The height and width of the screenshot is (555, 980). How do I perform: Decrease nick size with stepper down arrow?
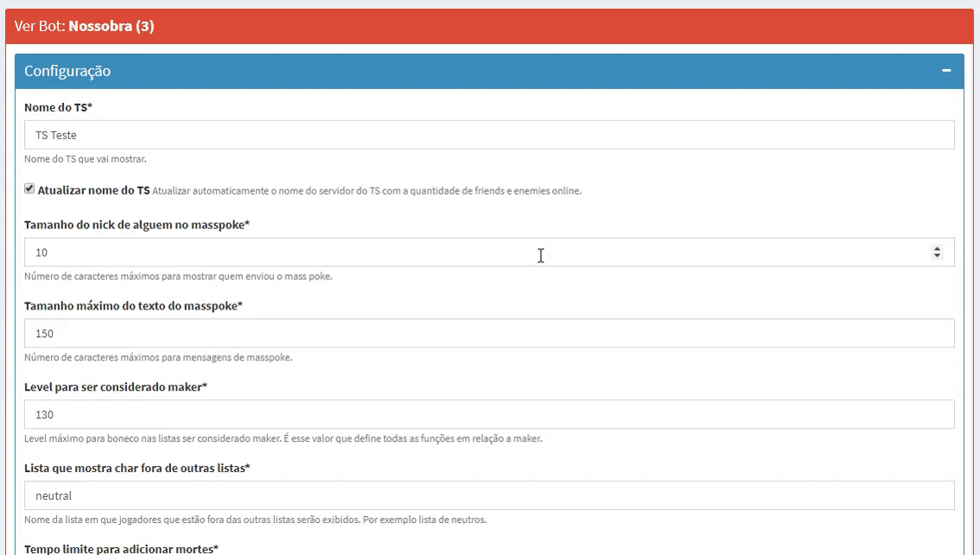[937, 256]
